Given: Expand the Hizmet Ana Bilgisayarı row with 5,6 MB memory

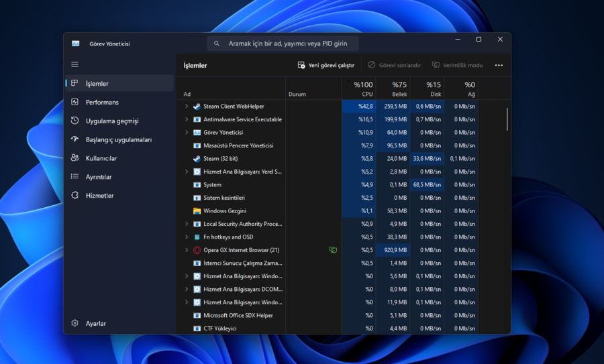Looking at the screenshot, I should pyautogui.click(x=187, y=276).
